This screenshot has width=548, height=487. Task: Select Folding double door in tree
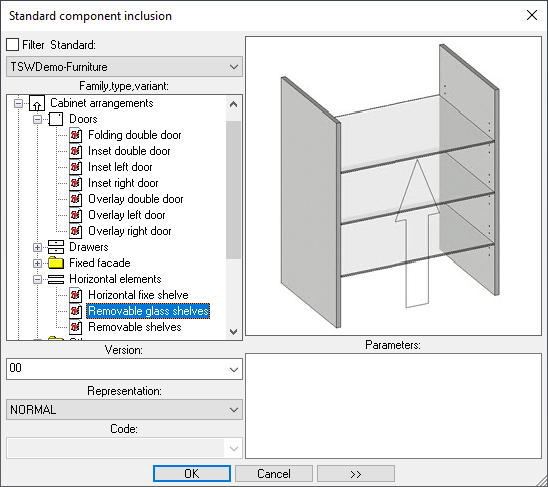(x=135, y=135)
